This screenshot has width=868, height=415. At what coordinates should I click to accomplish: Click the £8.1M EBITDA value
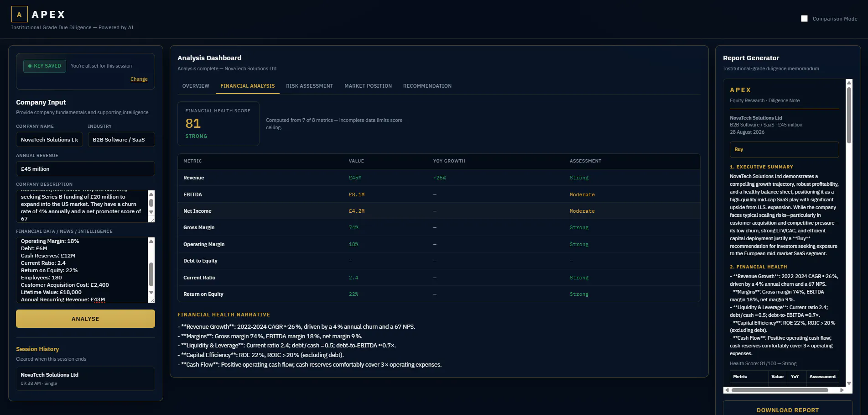click(x=357, y=194)
